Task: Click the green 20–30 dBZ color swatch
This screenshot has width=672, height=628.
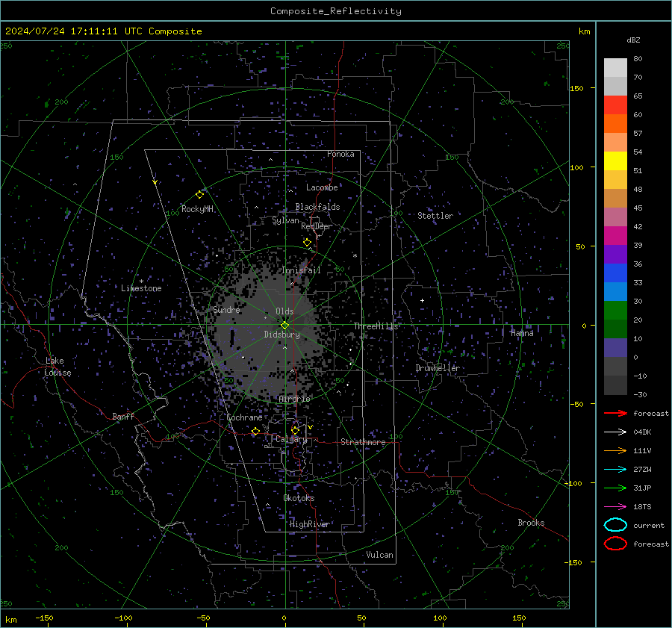Action: coord(615,311)
